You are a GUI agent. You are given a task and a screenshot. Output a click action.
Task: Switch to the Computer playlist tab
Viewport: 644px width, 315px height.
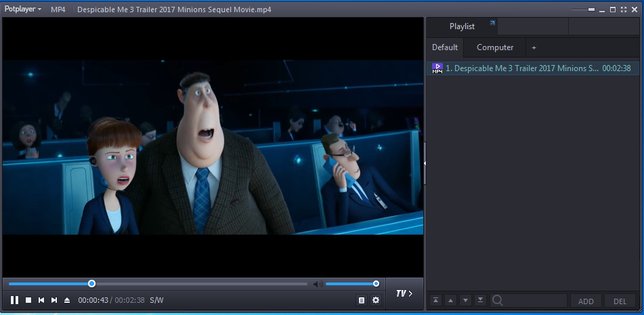pos(495,47)
